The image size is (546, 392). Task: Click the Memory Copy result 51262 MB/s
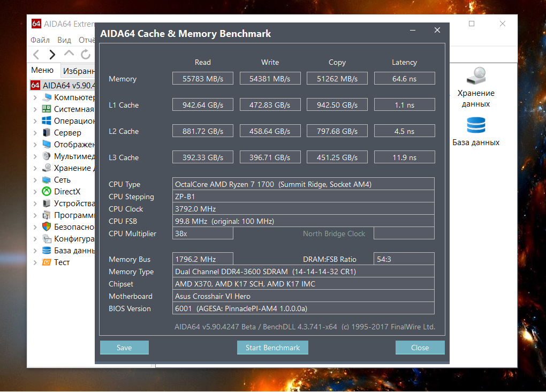[337, 78]
